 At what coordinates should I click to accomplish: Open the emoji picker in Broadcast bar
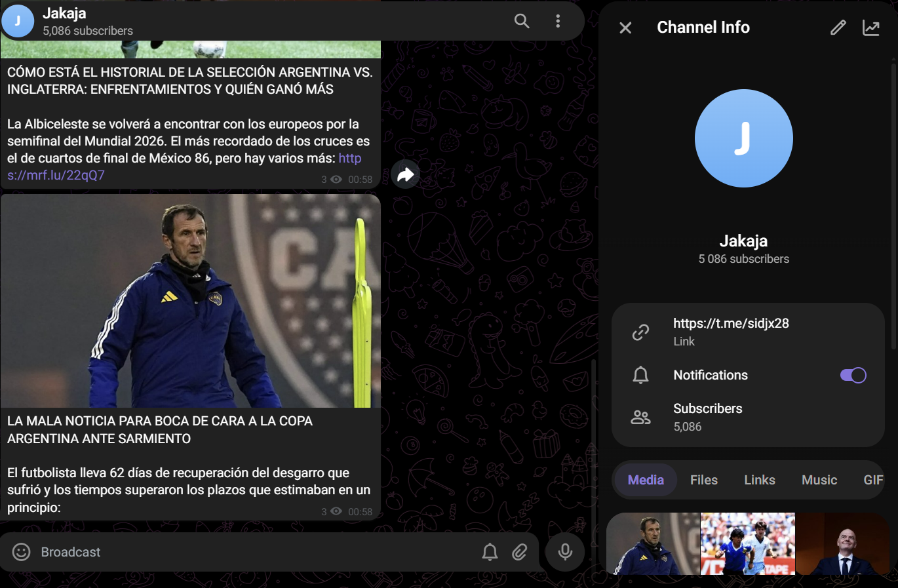(22, 552)
